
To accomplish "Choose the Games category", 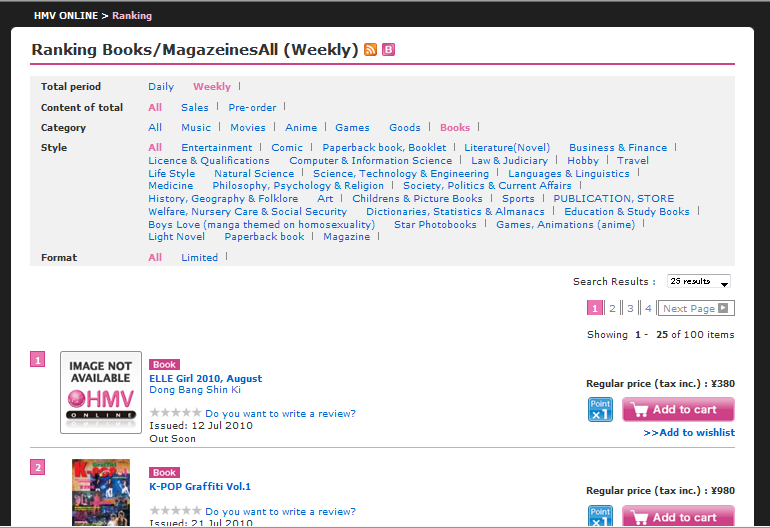I will point(352,128).
